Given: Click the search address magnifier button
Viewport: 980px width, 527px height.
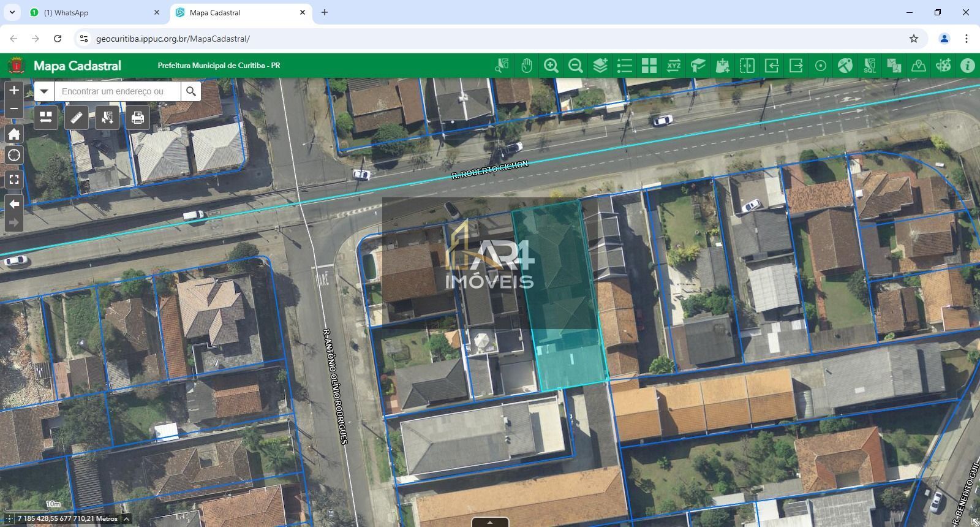Looking at the screenshot, I should click(191, 91).
